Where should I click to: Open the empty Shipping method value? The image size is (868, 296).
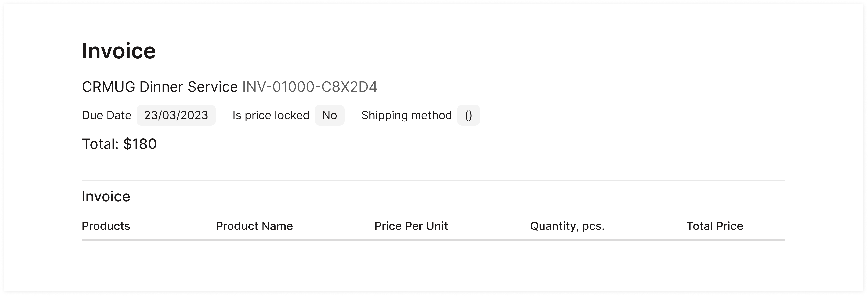[x=468, y=115]
